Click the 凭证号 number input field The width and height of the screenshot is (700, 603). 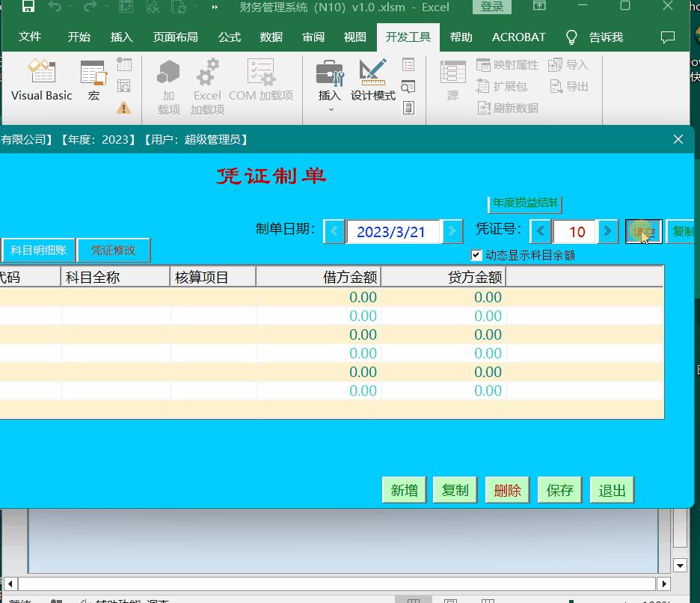click(x=574, y=232)
